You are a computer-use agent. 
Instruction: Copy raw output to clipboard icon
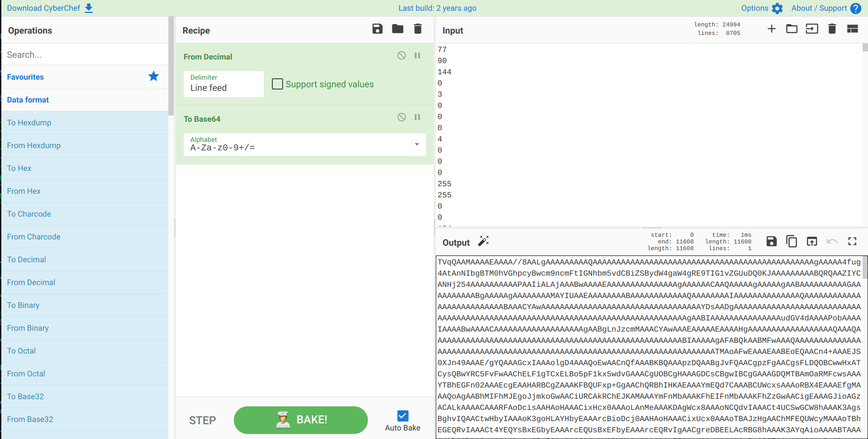tap(792, 242)
